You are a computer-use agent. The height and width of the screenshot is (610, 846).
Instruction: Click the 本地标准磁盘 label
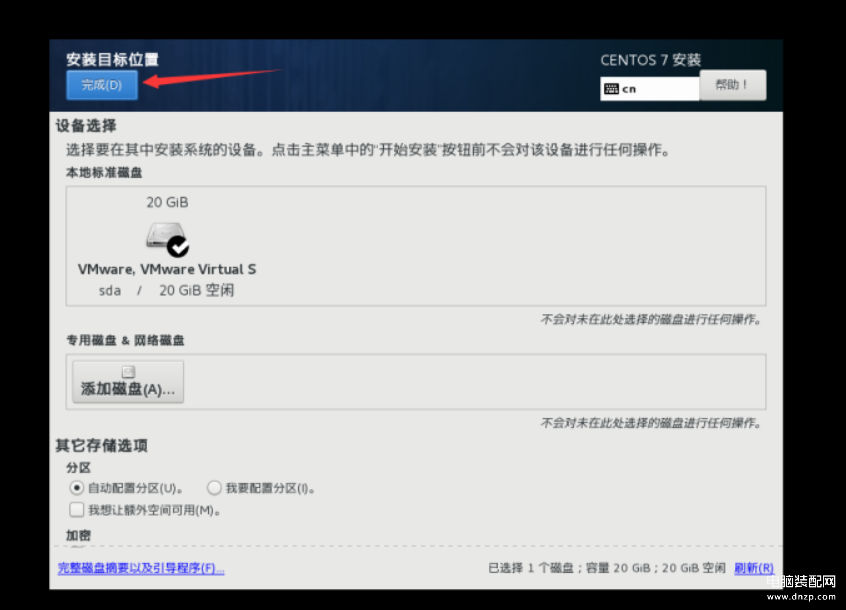104,173
